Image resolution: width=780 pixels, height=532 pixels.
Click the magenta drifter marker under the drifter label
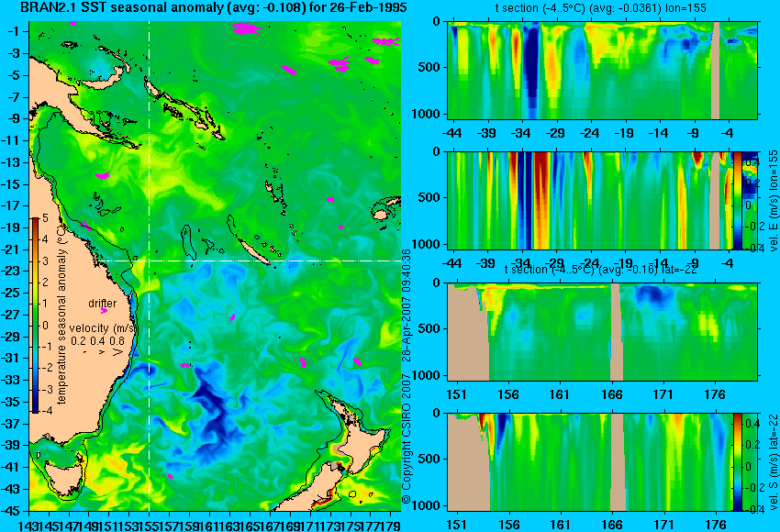[x=104, y=311]
